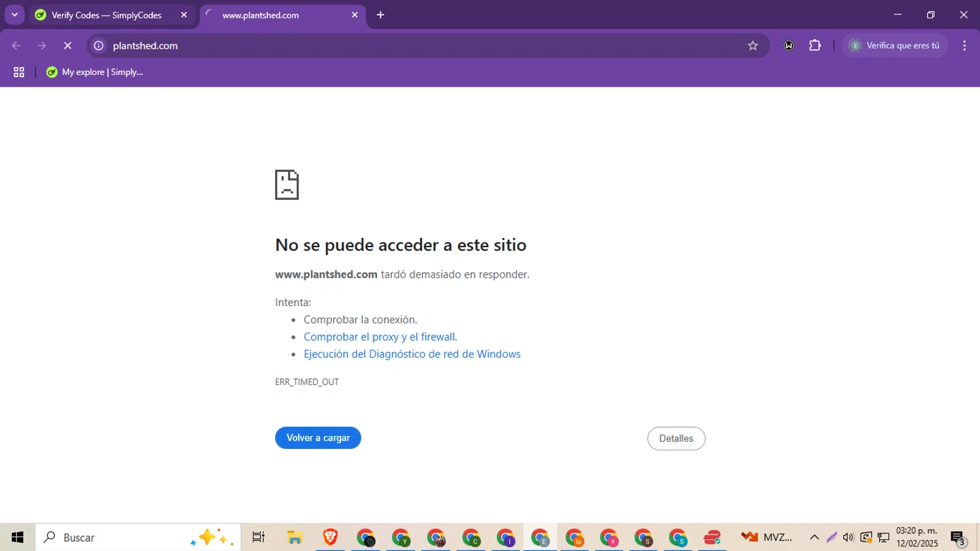Bookmark this page with the star icon
Viewport: 980px width, 551px height.
coord(753,46)
